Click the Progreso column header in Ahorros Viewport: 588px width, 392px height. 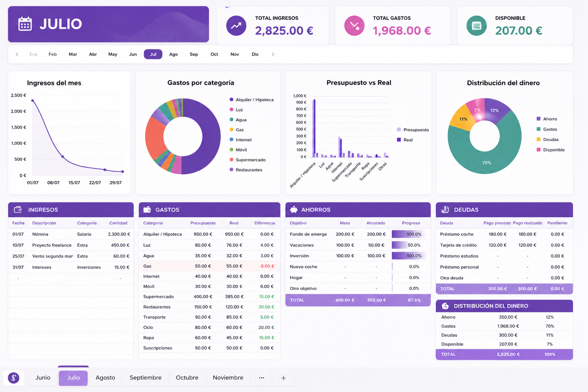pos(411,223)
